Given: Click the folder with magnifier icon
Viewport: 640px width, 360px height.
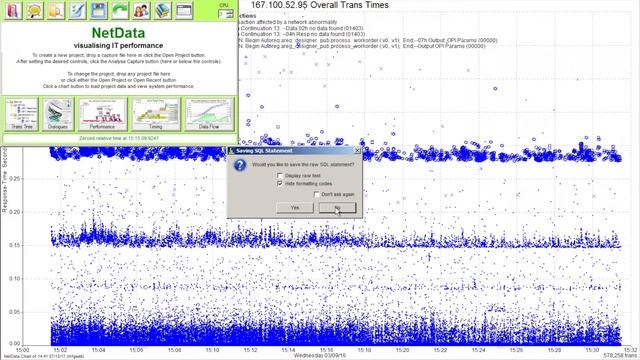Looking at the screenshot, I should point(56,10).
